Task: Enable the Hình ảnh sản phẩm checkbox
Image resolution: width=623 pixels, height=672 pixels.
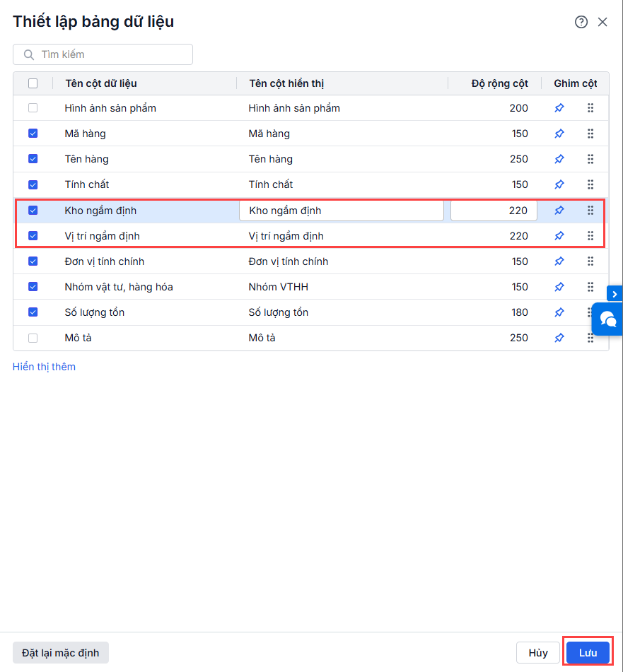Action: (33, 108)
